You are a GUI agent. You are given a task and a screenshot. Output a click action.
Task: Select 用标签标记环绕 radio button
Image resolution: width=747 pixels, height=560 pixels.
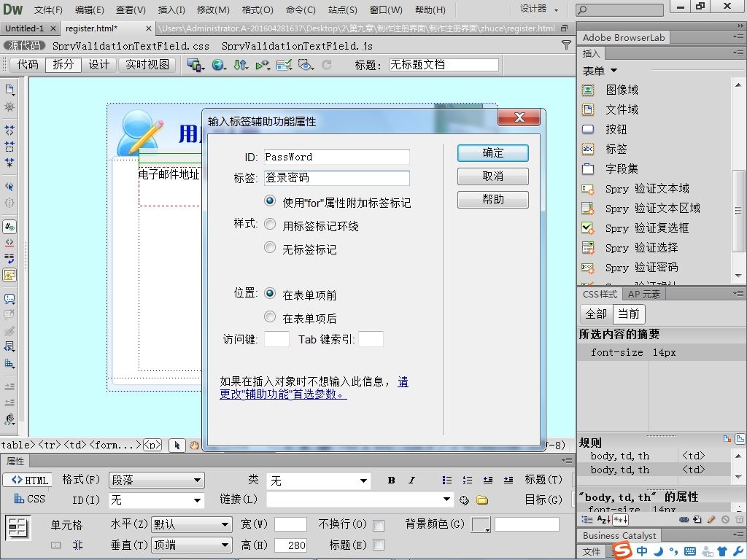[270, 224]
